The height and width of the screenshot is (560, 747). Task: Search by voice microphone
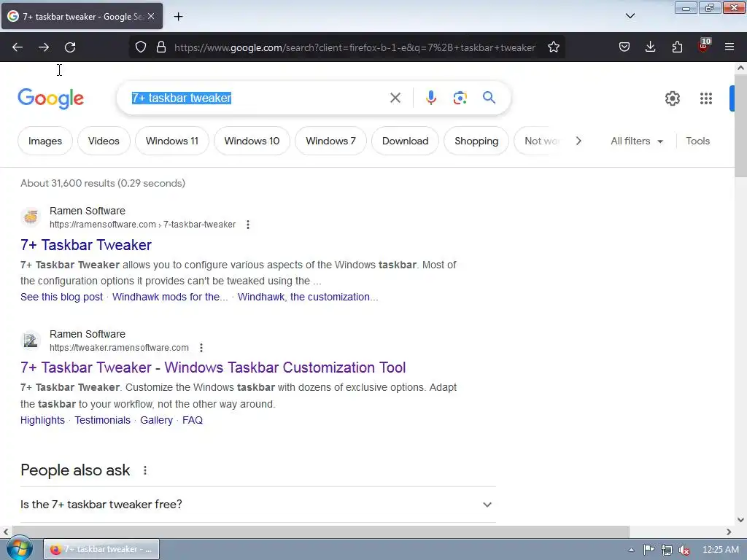(431, 98)
